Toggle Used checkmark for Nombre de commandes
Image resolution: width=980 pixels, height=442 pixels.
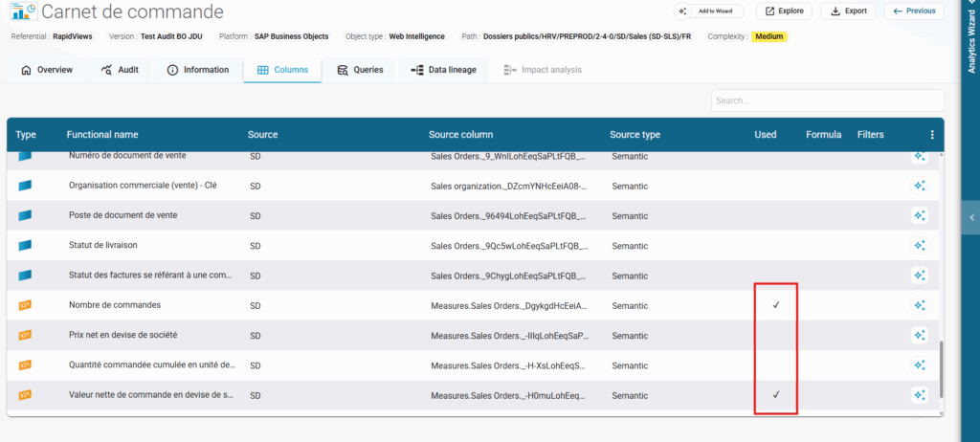tap(776, 305)
